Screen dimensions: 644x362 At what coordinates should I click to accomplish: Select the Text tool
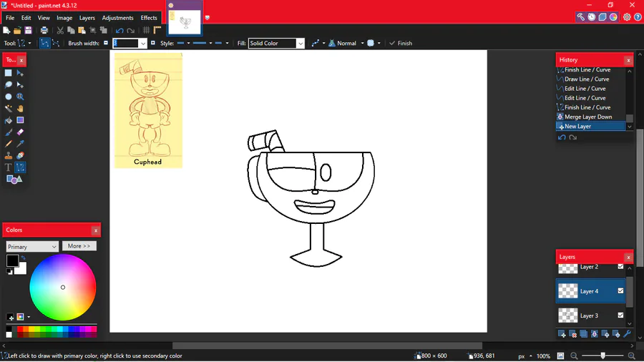(x=8, y=167)
